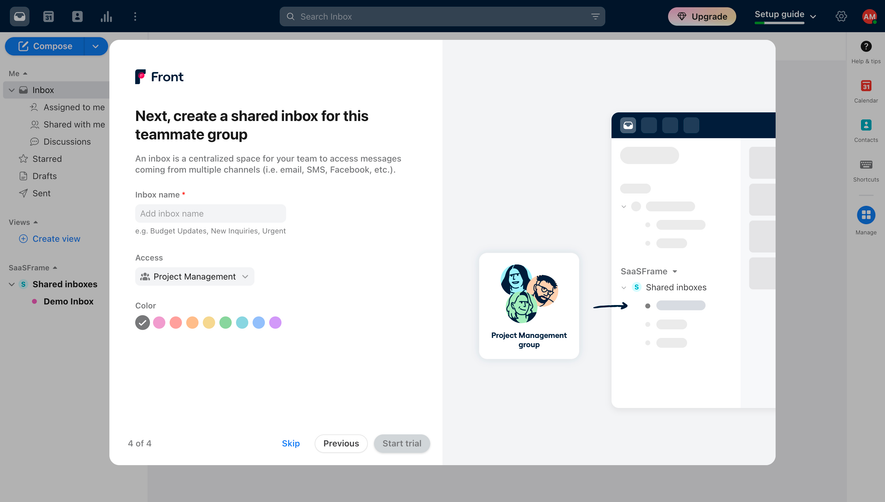The image size is (885, 502).
Task: Open the AM user avatar
Action: point(869,16)
